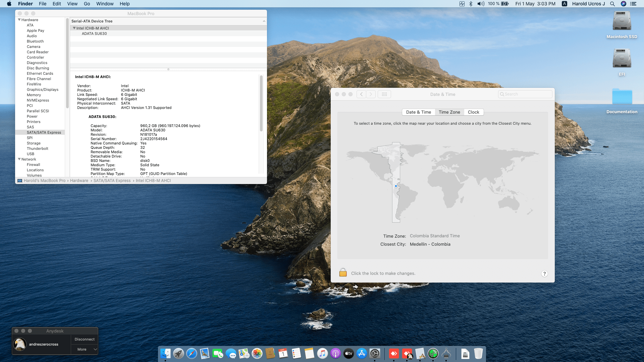This screenshot has height=362, width=644.
Task: Select Graphics/Displays in hardware sidebar
Action: [42, 89]
